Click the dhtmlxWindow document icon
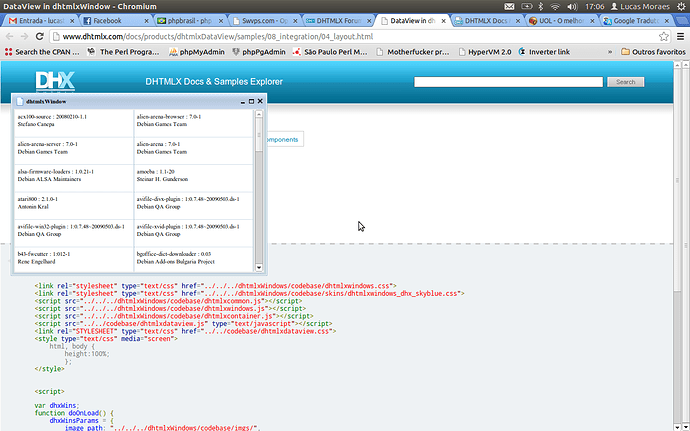690x431 pixels. click(19, 101)
